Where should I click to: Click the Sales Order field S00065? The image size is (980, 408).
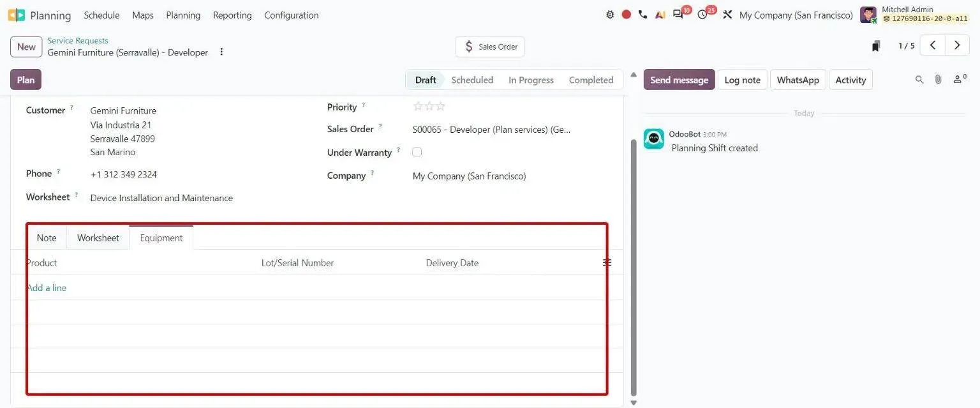[x=491, y=130]
